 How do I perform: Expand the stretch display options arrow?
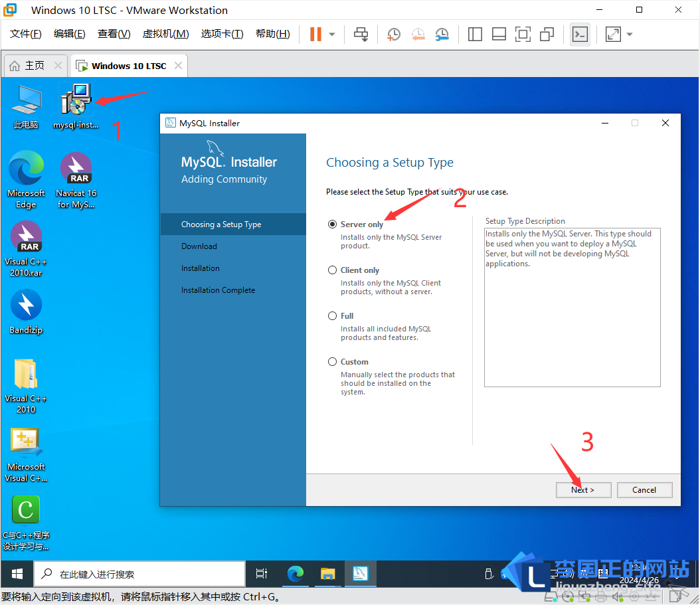point(630,35)
